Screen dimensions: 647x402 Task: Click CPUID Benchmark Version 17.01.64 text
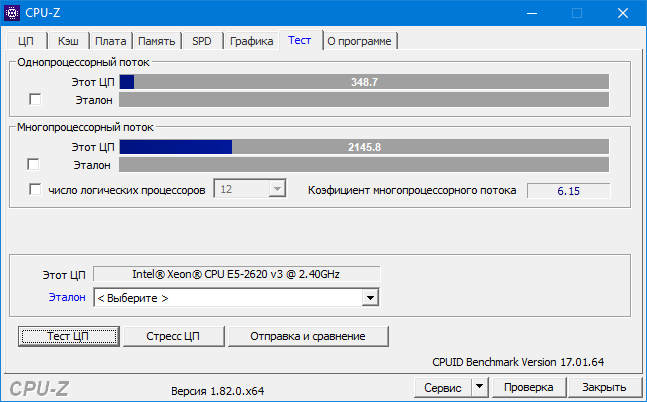click(x=518, y=362)
